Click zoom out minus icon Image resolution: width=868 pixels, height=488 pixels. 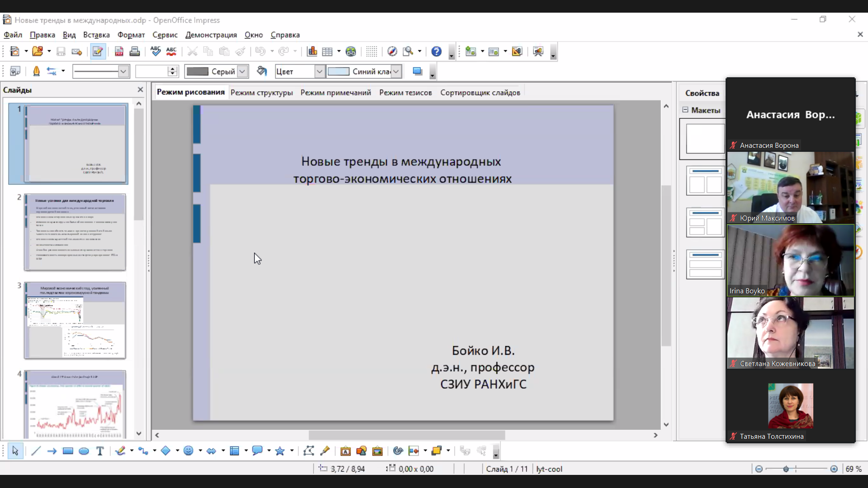click(759, 469)
